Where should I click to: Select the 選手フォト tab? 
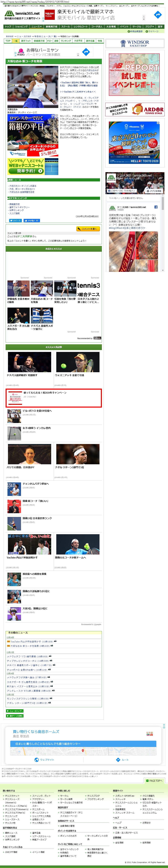tap(26, 41)
